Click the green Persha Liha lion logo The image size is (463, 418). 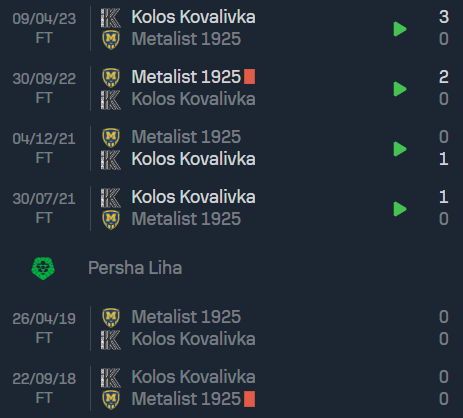pos(43,268)
